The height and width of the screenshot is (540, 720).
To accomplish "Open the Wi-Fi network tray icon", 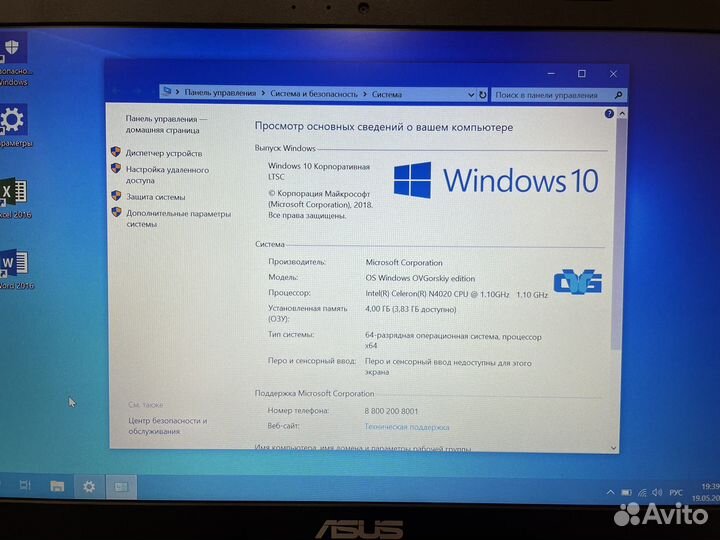I will click(642, 493).
